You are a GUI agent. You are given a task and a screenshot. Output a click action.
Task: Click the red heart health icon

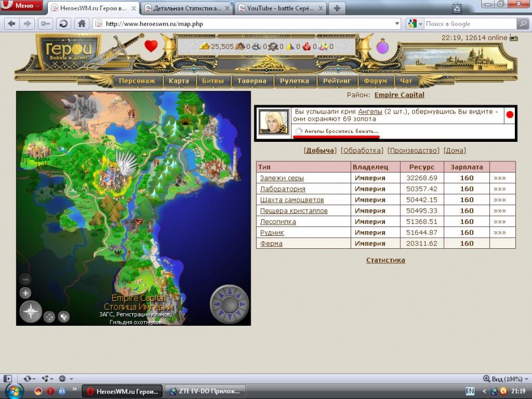tap(151, 46)
